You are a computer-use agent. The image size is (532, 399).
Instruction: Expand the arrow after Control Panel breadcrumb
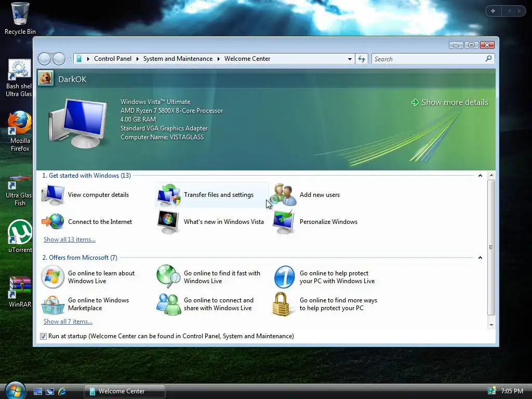(x=137, y=59)
